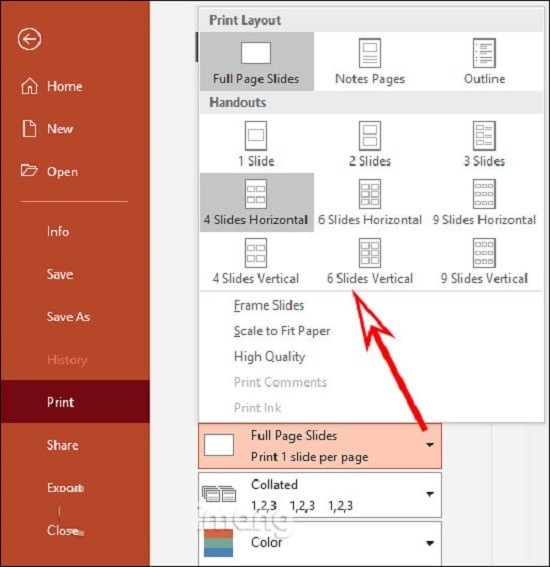The height and width of the screenshot is (567, 550).
Task: Click the Color swatch icon
Action: point(218,543)
